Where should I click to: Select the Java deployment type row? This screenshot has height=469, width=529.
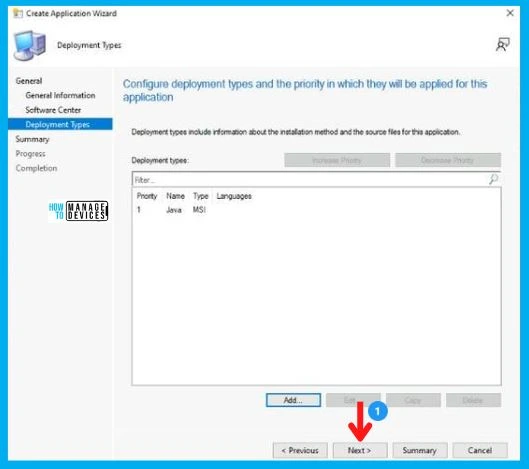316,210
